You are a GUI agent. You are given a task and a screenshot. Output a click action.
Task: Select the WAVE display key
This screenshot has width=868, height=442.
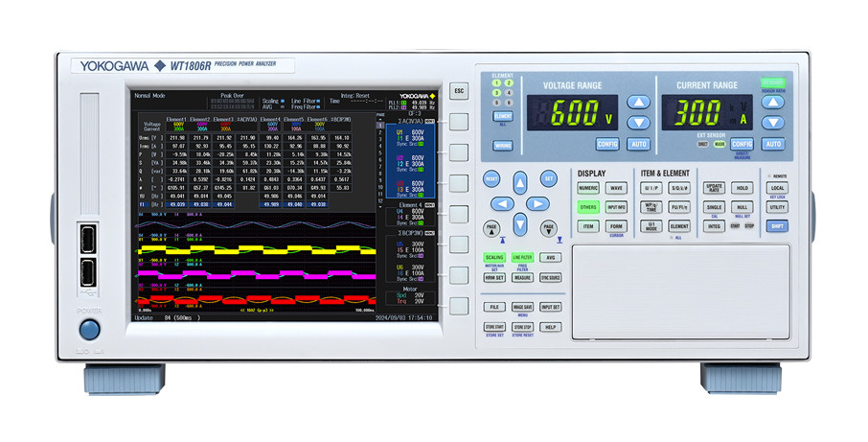coord(616,188)
